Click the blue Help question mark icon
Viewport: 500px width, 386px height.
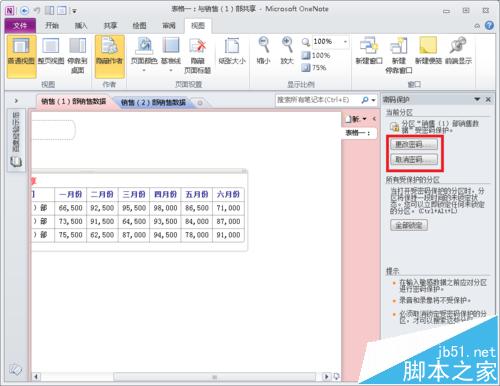[489, 25]
